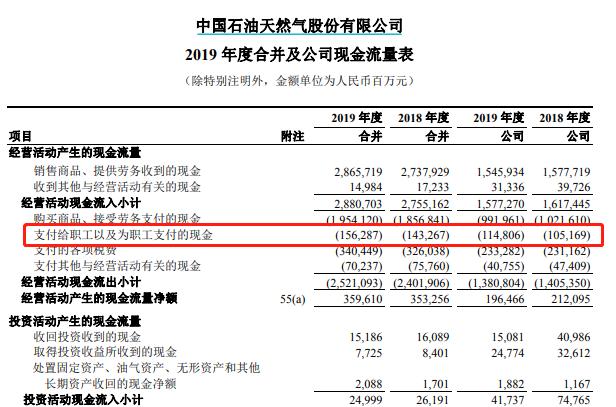Select the subtotal 2,880,703

point(358,204)
